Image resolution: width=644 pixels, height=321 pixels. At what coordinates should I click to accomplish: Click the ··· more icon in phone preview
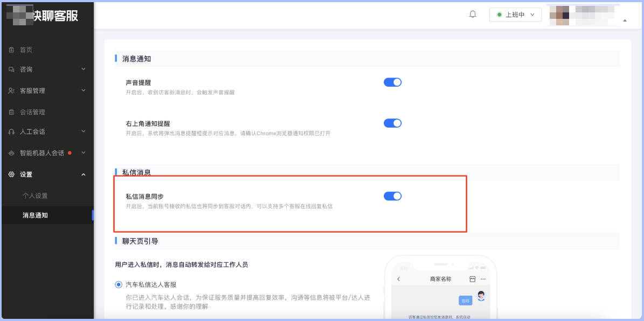point(483,278)
